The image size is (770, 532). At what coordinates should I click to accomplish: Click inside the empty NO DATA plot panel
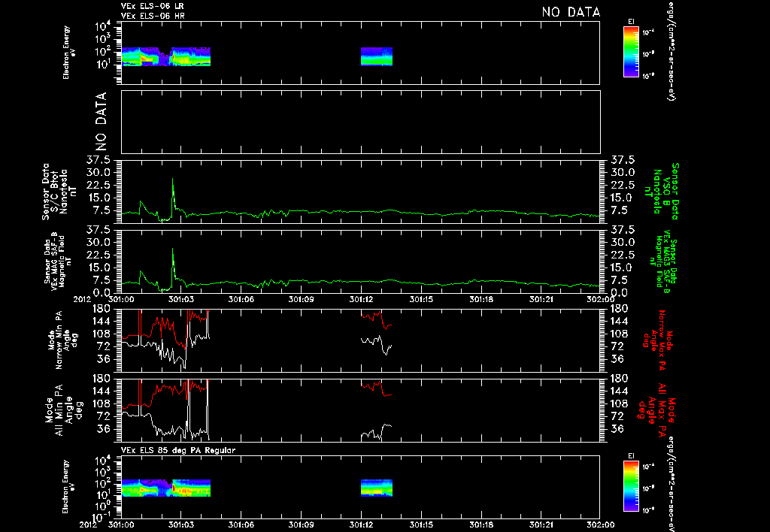(x=360, y=122)
